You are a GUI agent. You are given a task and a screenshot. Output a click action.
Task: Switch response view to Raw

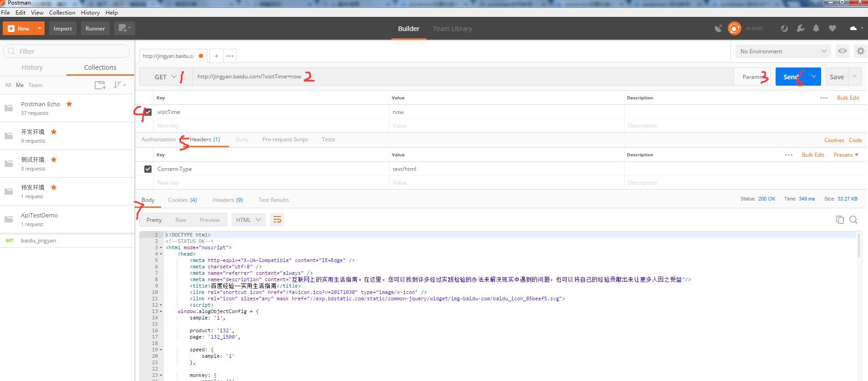(181, 220)
